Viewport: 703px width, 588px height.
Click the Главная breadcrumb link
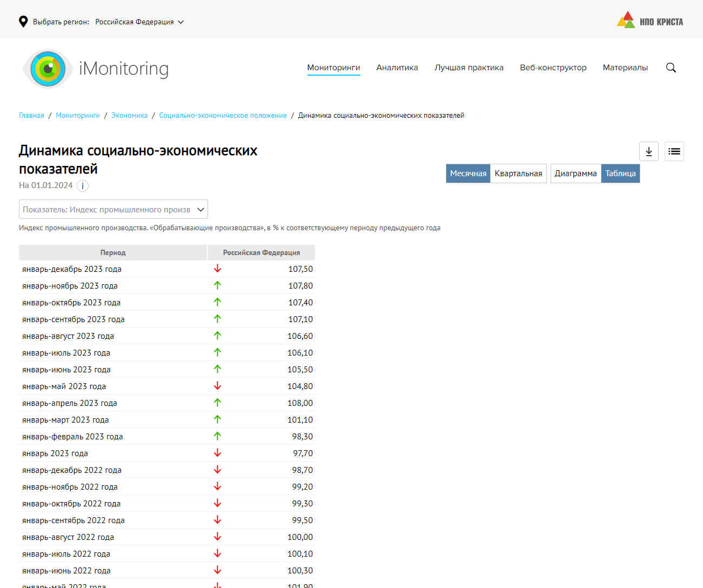(31, 116)
